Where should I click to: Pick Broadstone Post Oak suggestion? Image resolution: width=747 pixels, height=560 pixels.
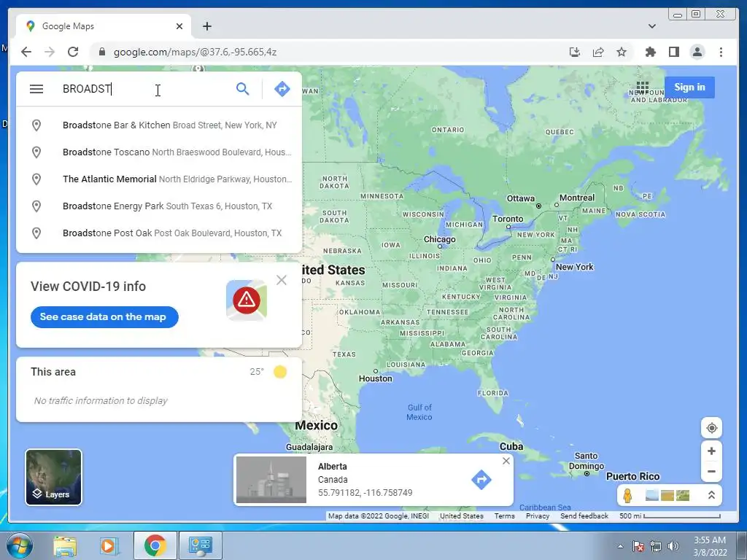(x=159, y=233)
